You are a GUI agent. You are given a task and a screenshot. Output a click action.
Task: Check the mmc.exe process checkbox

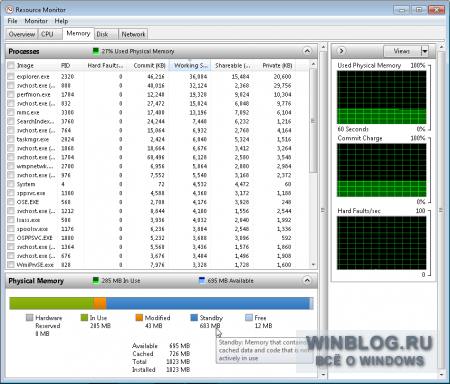pos(11,112)
